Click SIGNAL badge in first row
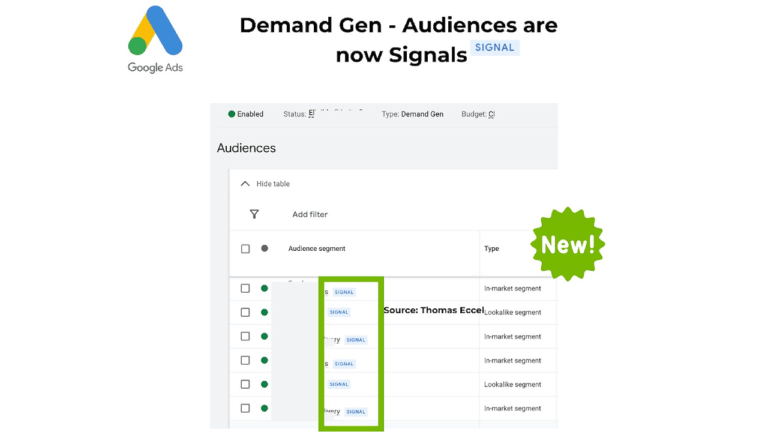Image resolution: width=768 pixels, height=432 pixels. (x=344, y=292)
